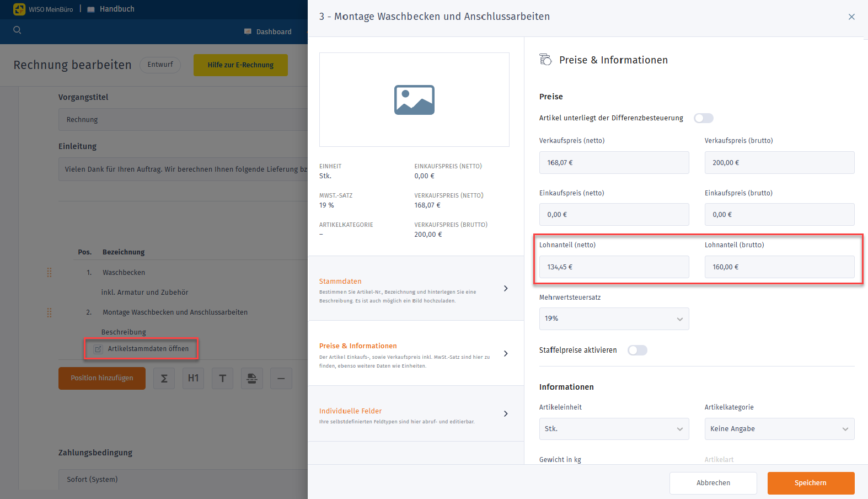Screen dimensions: 868x499
Task: Insert a separator line with minus icon
Action: (281, 379)
